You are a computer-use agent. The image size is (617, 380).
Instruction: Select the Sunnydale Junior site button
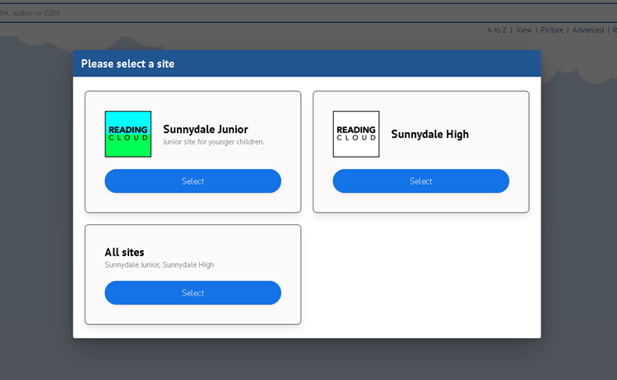[x=193, y=181]
